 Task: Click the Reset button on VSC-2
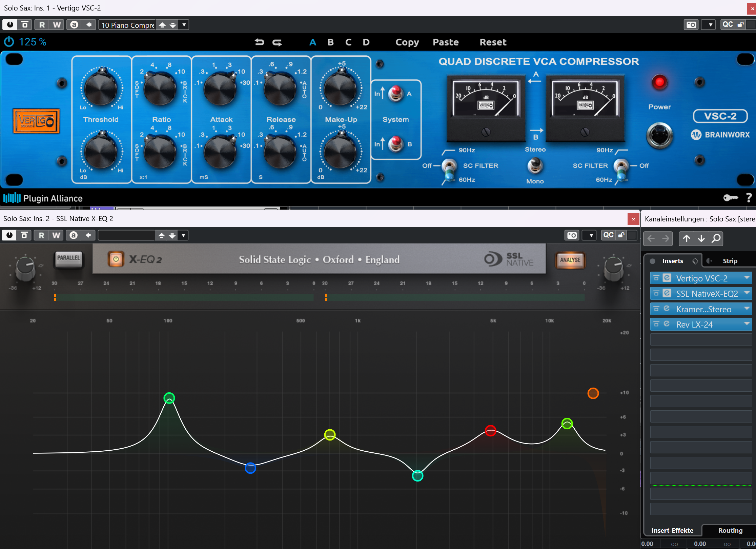tap(493, 42)
